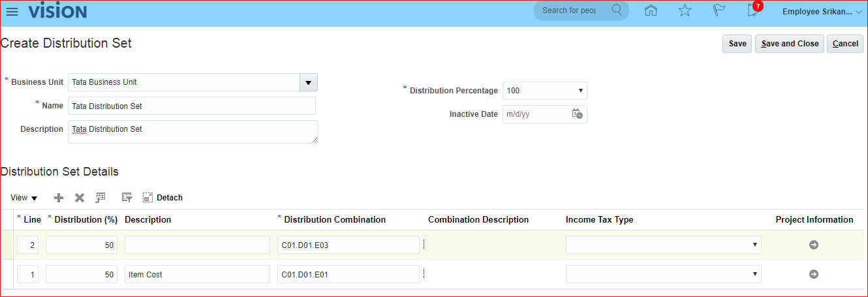Open the Inactive Date calendar picker
The width and height of the screenshot is (868, 297).
[x=577, y=114]
